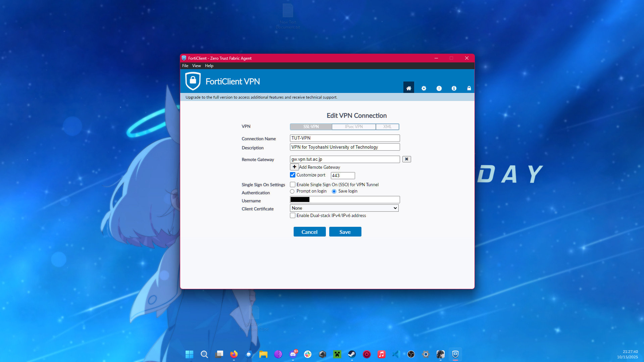Open the anime avatar app taskbar icon
This screenshot has width=644, height=362.
coord(441,354)
